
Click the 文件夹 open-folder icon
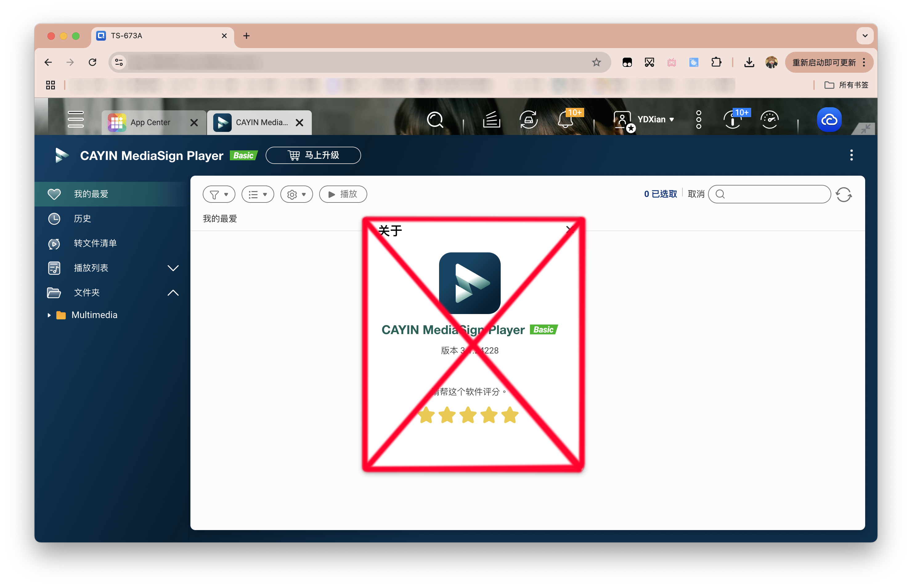(x=54, y=293)
